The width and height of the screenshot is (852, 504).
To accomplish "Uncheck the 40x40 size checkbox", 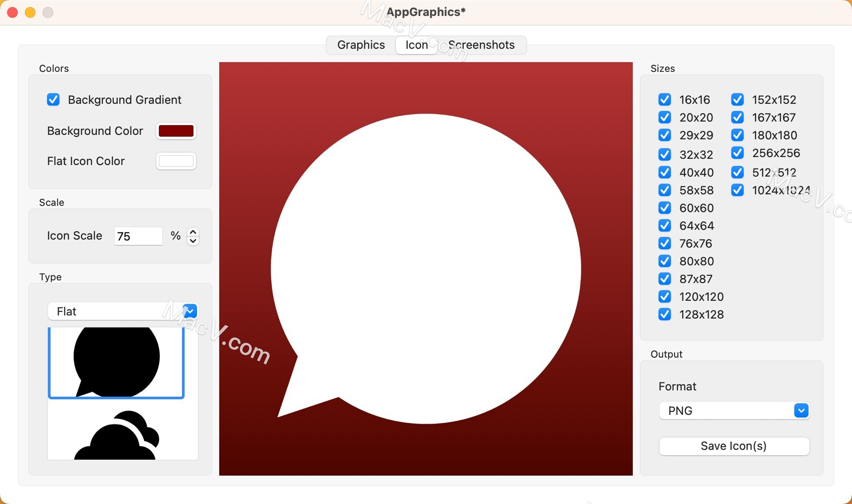I will click(665, 172).
